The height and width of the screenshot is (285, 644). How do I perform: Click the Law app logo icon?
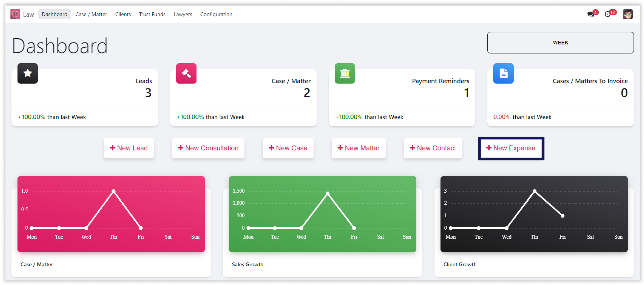(15, 14)
